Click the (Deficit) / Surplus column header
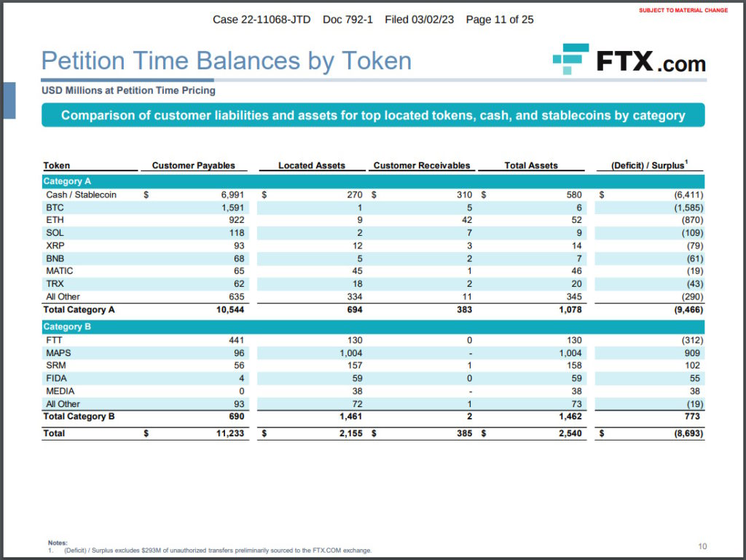Screen dimensions: 746x560 click(x=649, y=165)
